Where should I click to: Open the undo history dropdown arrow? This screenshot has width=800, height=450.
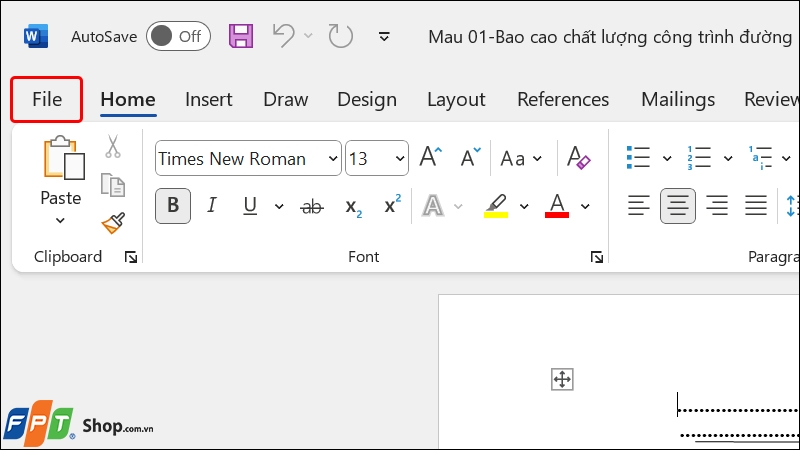click(x=308, y=36)
